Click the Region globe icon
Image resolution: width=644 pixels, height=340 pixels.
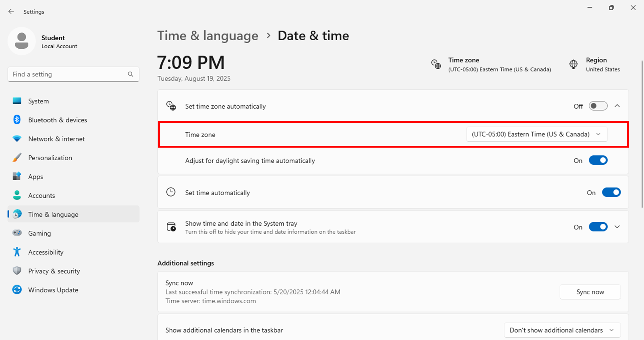[573, 64]
